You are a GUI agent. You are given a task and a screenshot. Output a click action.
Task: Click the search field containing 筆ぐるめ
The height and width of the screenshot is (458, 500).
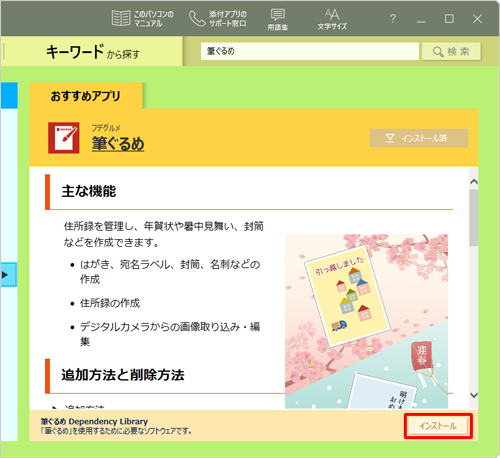coord(310,51)
